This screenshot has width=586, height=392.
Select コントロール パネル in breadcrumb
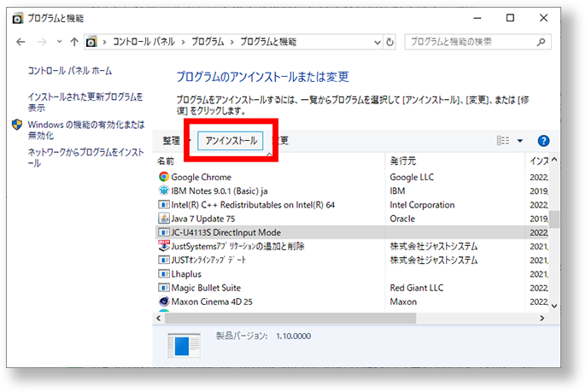pyautogui.click(x=144, y=42)
